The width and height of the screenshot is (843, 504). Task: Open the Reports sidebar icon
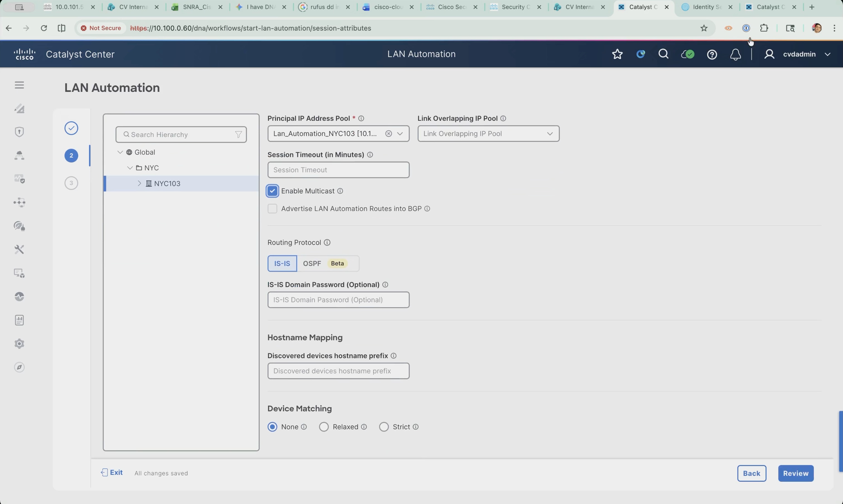[19, 320]
